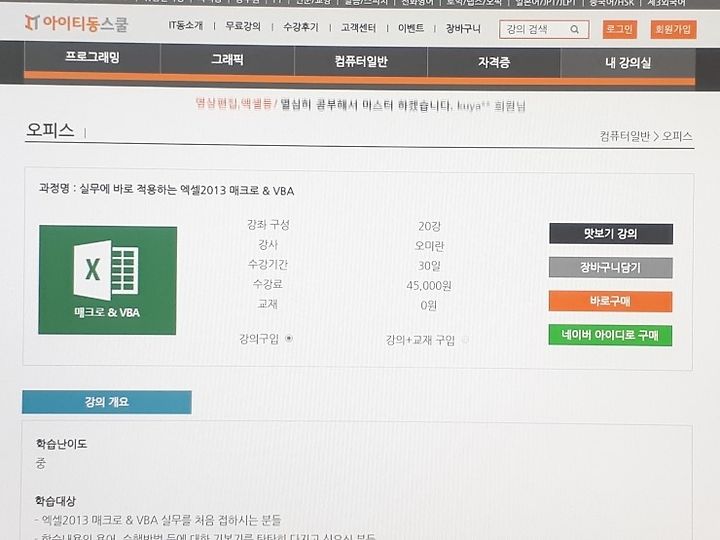This screenshot has width=720, height=540.
Task: Click the 오미란 instructor name
Action: [429, 246]
